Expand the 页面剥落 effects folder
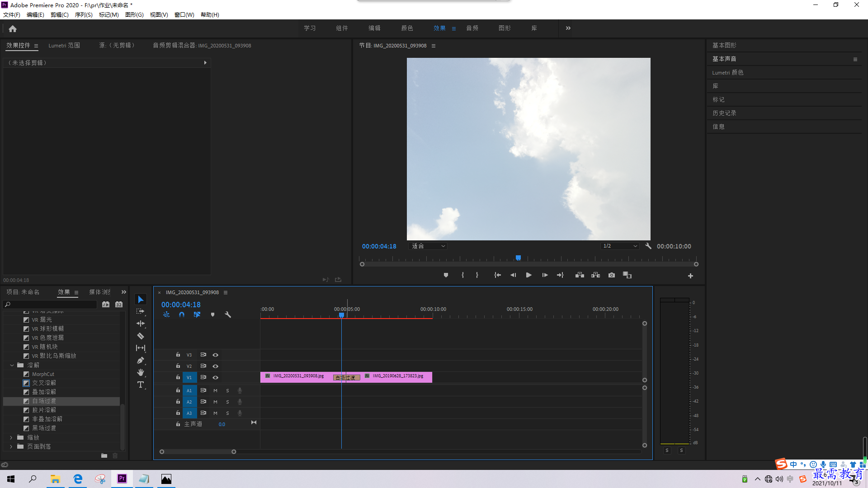The image size is (868, 488). pos(11,446)
